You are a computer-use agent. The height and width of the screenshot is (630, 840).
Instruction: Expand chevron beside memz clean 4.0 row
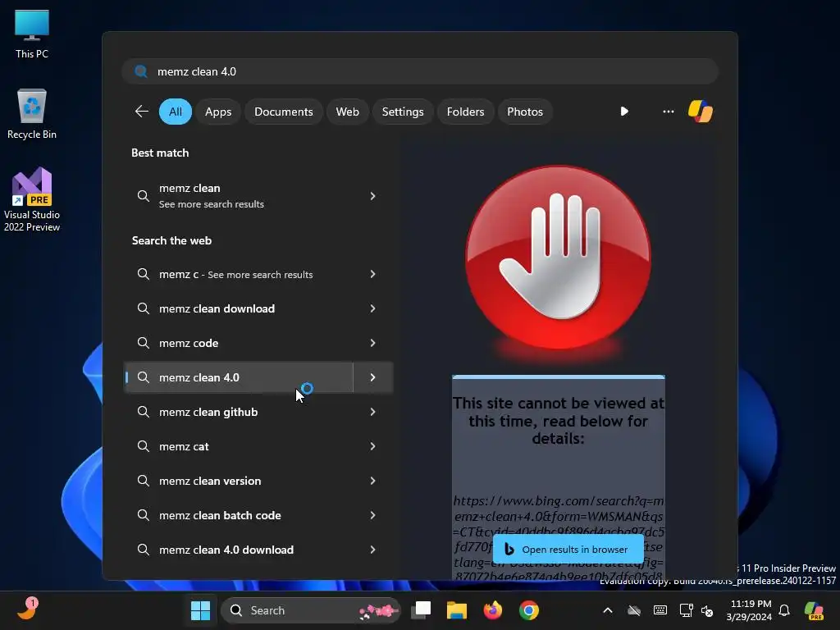pyautogui.click(x=373, y=377)
